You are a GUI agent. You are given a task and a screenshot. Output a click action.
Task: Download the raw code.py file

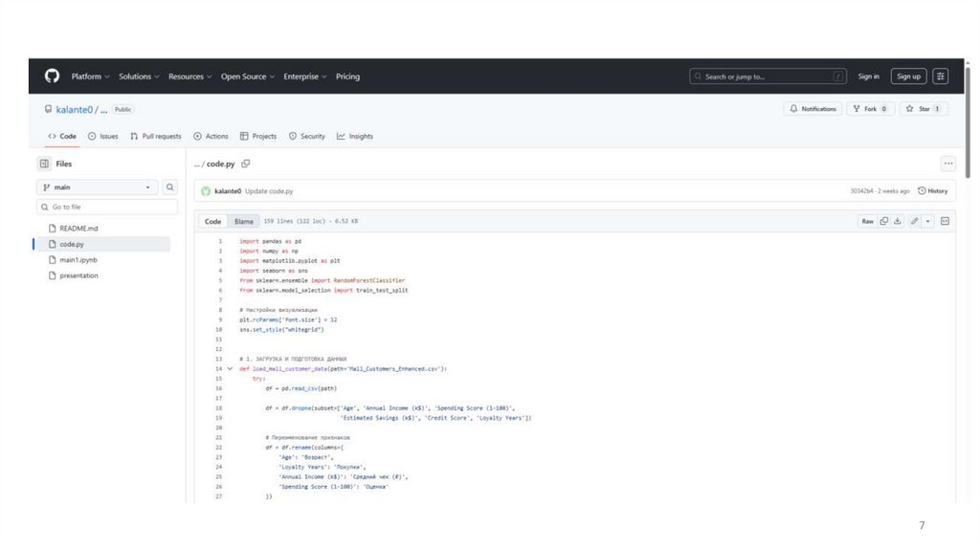[898, 221]
